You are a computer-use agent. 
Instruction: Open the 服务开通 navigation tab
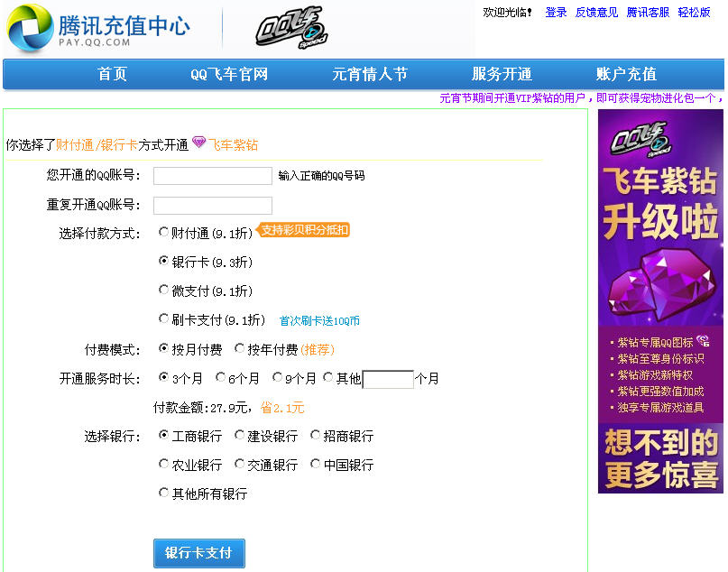pyautogui.click(x=502, y=74)
